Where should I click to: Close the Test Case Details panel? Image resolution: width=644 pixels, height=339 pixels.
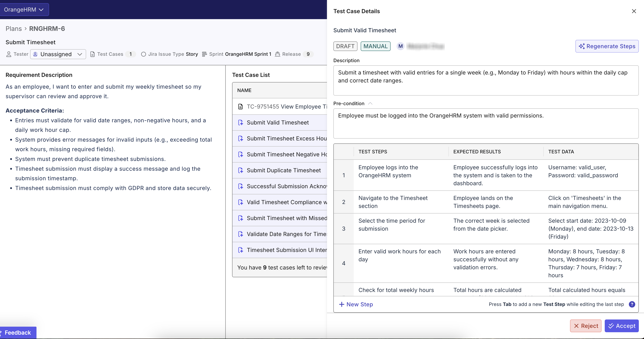point(634,11)
